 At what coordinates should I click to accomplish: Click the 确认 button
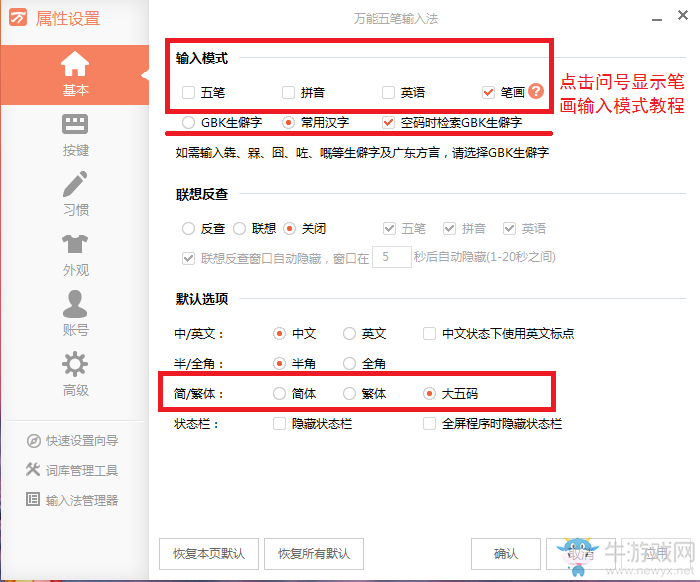point(506,553)
